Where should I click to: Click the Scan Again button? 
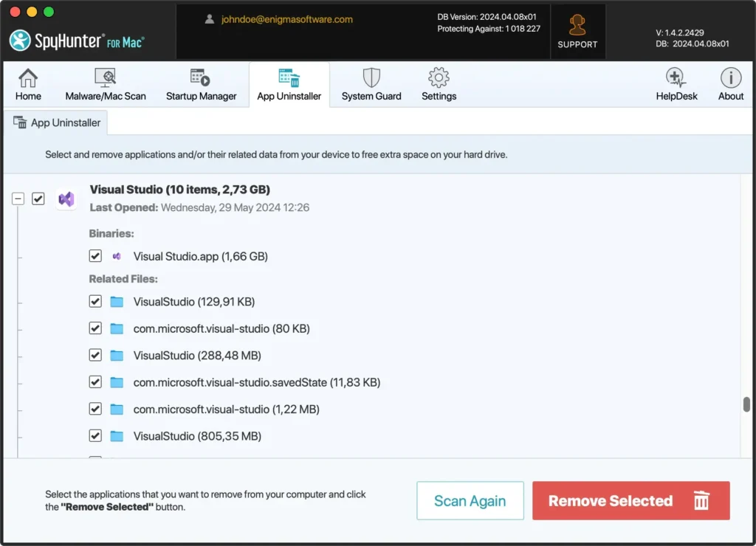coord(470,501)
